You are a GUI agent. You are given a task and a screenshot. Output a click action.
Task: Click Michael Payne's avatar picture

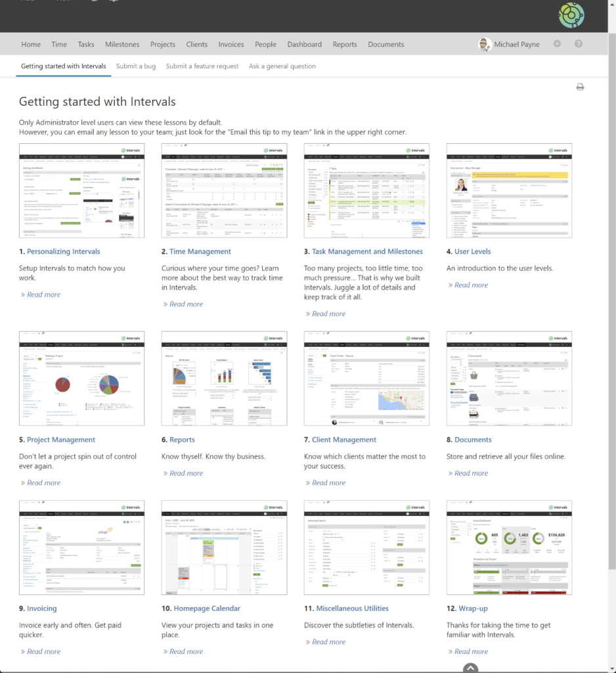pyautogui.click(x=485, y=44)
